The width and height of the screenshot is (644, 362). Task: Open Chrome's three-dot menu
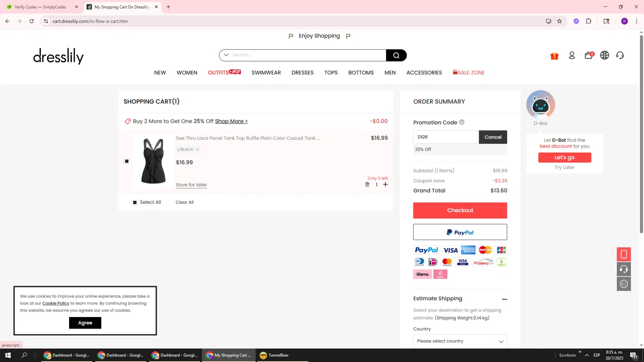[637, 21]
